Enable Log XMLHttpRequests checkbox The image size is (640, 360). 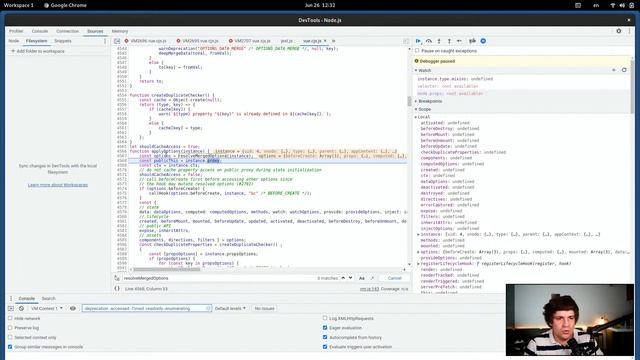[325, 318]
